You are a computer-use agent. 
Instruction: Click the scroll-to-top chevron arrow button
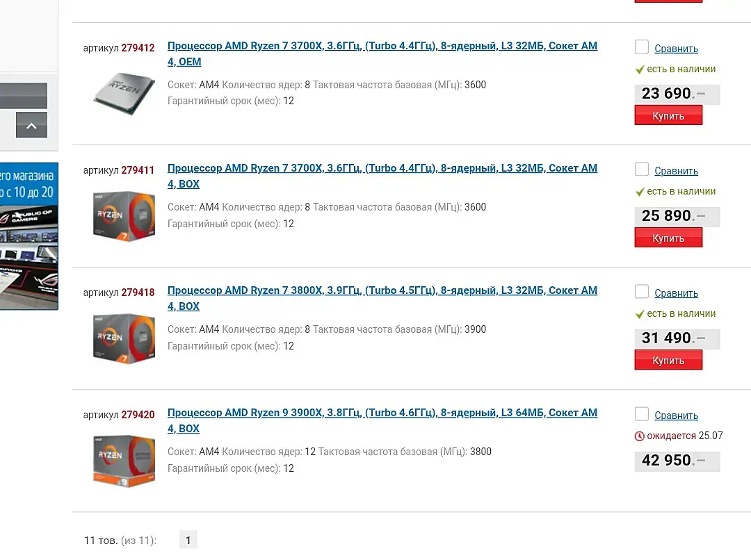pos(31,125)
